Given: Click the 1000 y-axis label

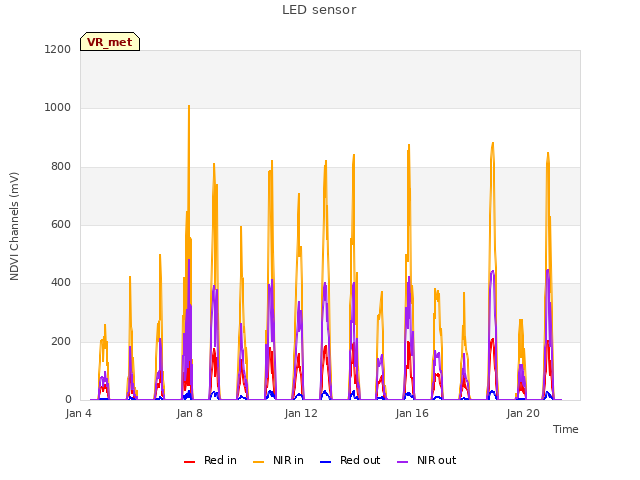Looking at the screenshot, I should coord(58,107).
